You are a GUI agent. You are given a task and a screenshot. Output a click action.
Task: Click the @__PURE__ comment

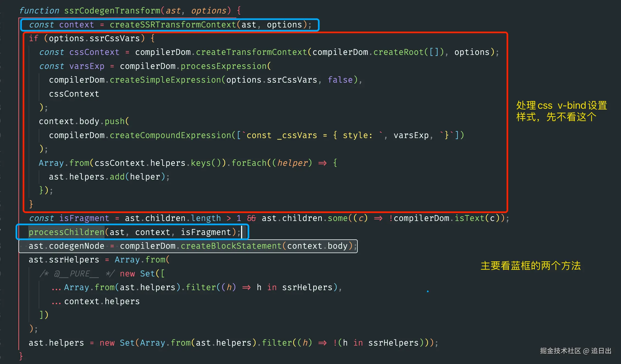76,274
